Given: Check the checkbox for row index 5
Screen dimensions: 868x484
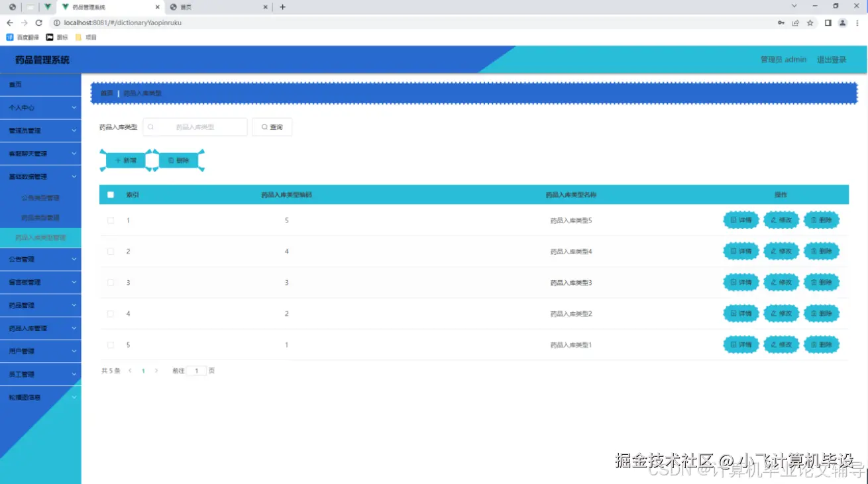Looking at the screenshot, I should tap(111, 345).
